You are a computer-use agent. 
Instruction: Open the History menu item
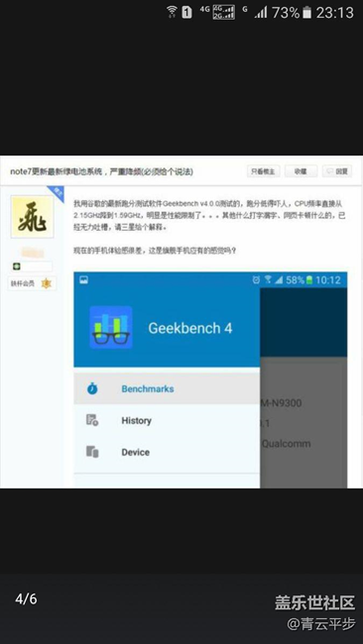(x=167, y=420)
